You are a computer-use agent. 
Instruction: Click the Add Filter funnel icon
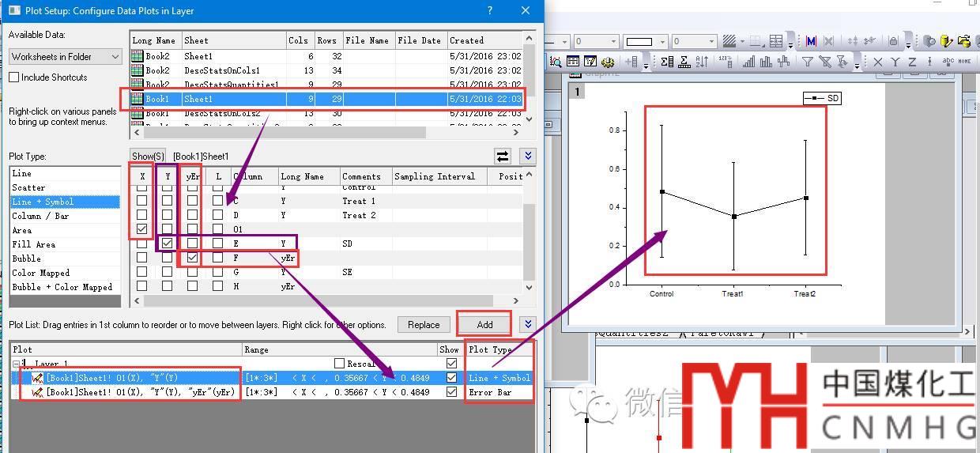tap(806, 62)
